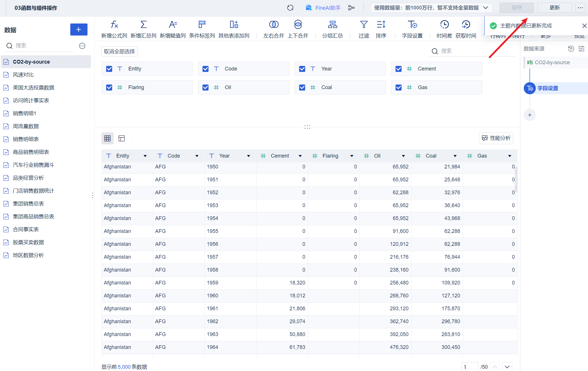Image resolution: width=588 pixels, height=371 pixels.
Task: Open the 排序 sort tool
Action: coord(381,25)
